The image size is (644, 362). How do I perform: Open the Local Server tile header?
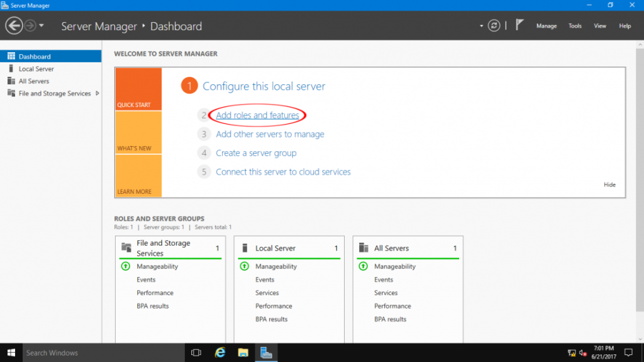[275, 248]
